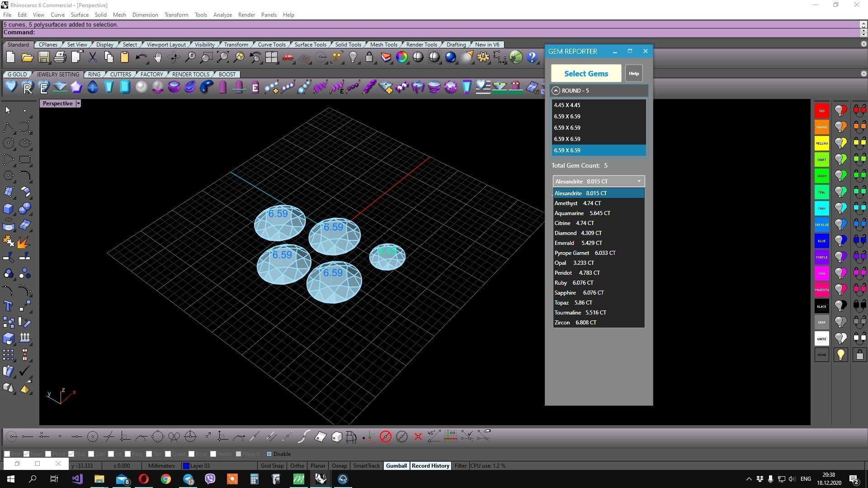The height and width of the screenshot is (488, 868).
Task: Toggle Gumball in the status bar
Action: (x=396, y=466)
